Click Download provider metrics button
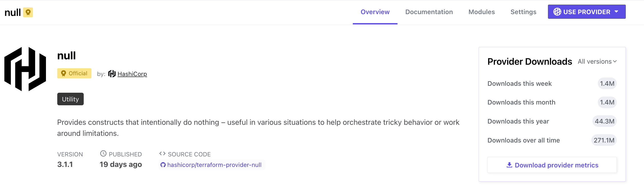 pos(552,165)
